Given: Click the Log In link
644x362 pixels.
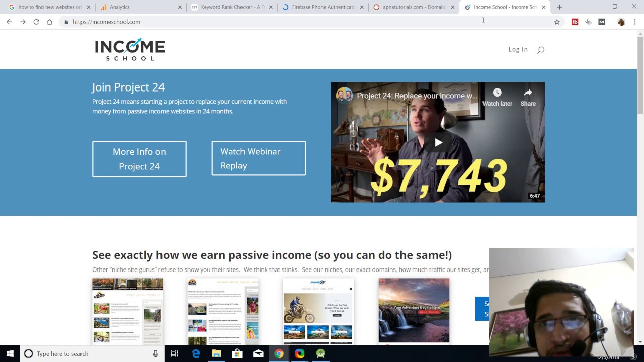Looking at the screenshot, I should (x=518, y=49).
